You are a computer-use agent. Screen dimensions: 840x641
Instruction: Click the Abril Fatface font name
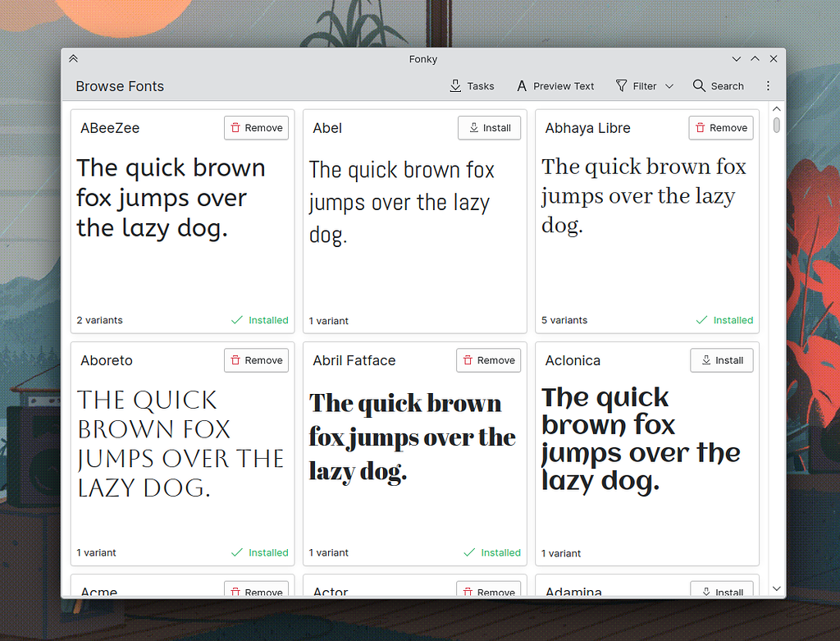click(x=354, y=360)
